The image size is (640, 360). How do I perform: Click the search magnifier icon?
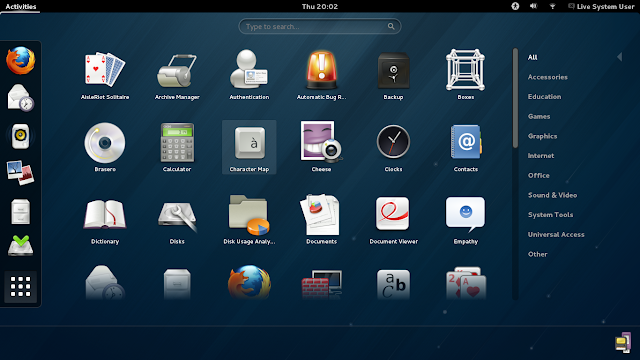[x=391, y=27]
